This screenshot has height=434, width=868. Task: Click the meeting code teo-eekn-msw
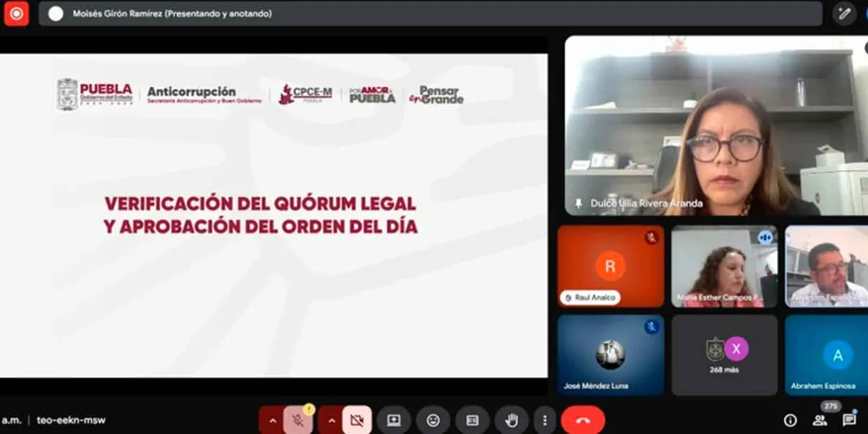coord(71,420)
